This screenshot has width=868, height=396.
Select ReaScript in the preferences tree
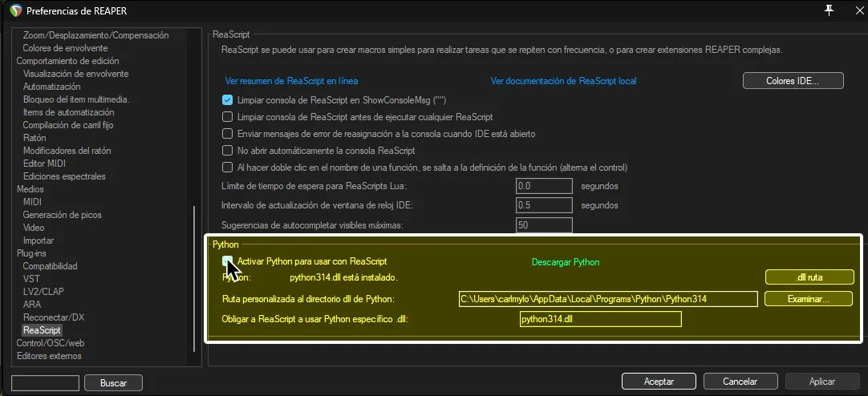[42, 330]
